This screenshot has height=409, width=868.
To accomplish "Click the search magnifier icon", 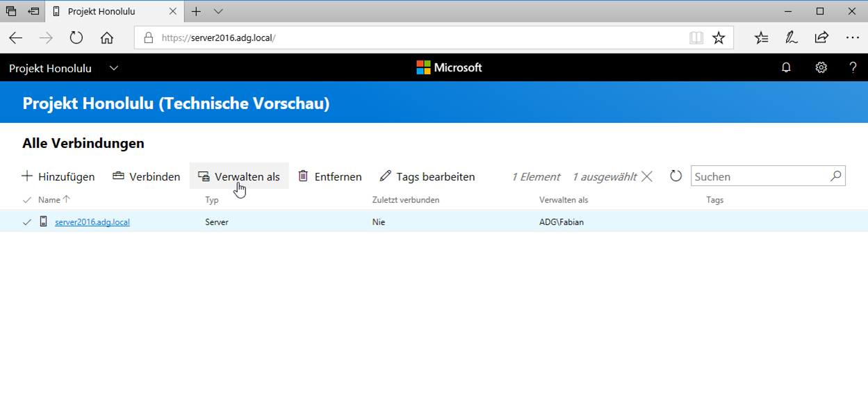I will (836, 176).
